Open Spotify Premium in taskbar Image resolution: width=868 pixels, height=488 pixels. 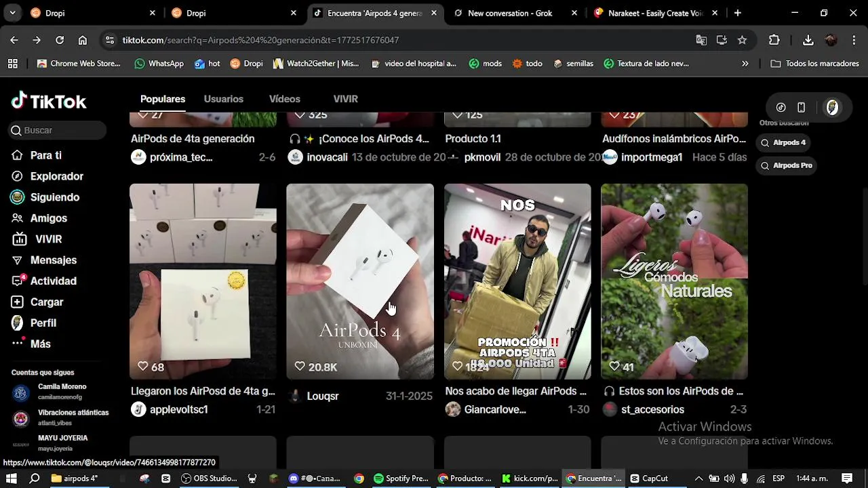(401, 479)
